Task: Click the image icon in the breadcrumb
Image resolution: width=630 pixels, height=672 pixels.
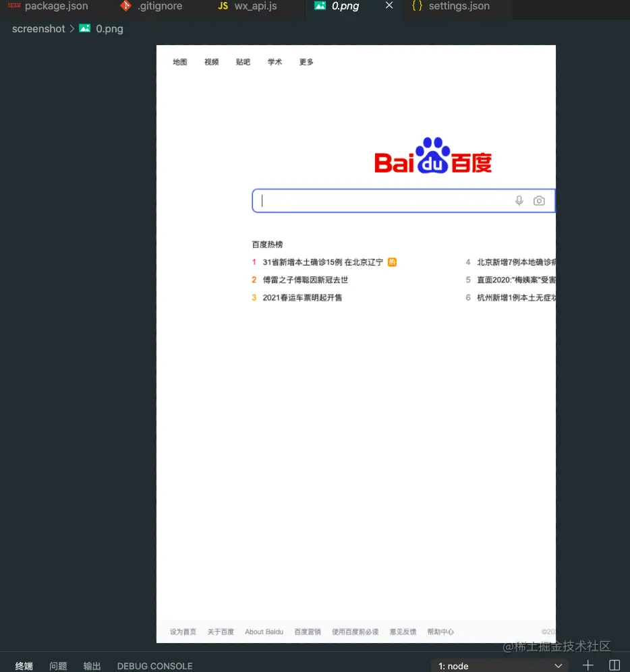Action: click(84, 28)
